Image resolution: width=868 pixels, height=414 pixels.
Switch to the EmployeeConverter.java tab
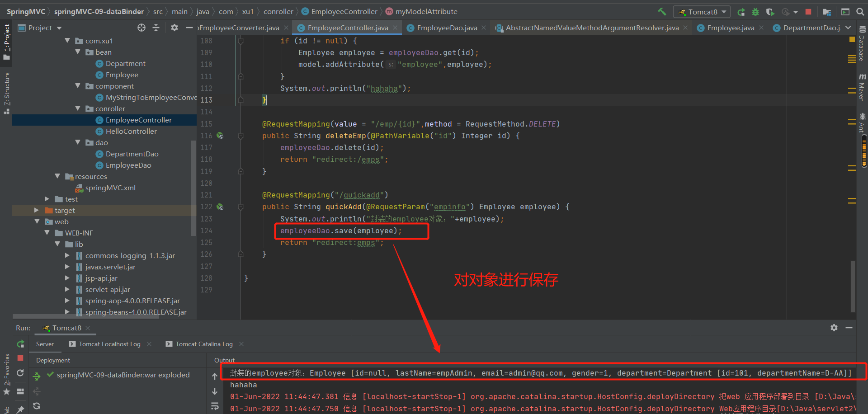[x=239, y=28]
